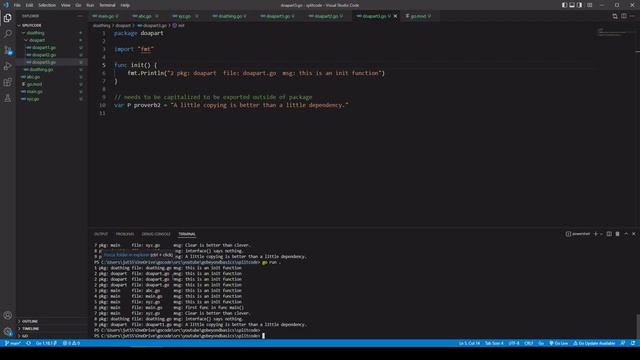This screenshot has width=640, height=360.
Task: Open editor More Actions ellipsis
Action: coord(633,16)
